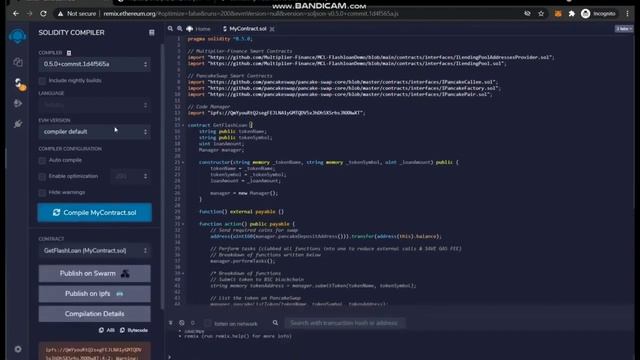The height and width of the screenshot is (360, 640).
Task: Zoom out the editor font
Action: point(170,29)
